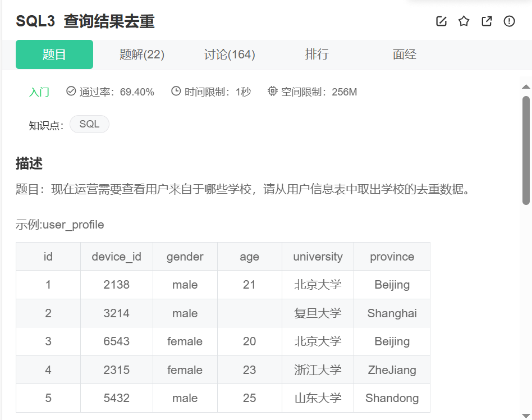Click the Shandong province cell
The width and height of the screenshot is (532, 420).
(x=392, y=398)
